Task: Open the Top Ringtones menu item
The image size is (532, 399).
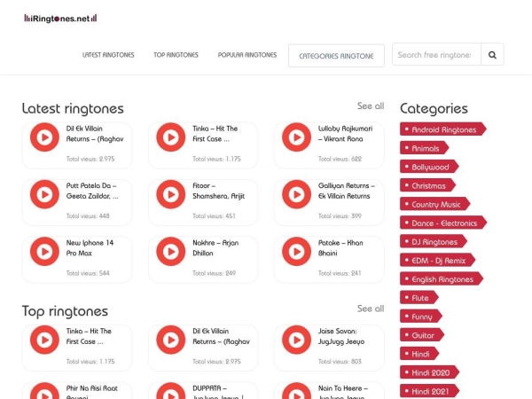Action: 176,55
